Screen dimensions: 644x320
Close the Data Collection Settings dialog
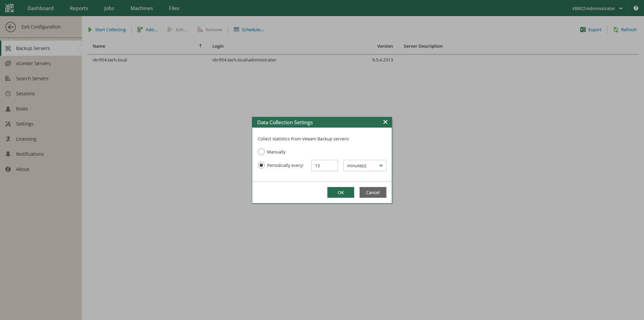pos(385,122)
